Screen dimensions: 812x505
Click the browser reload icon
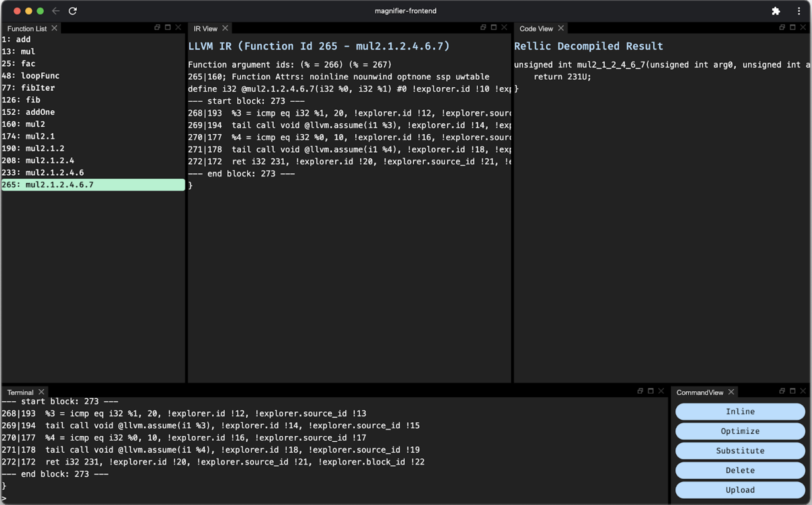72,11
